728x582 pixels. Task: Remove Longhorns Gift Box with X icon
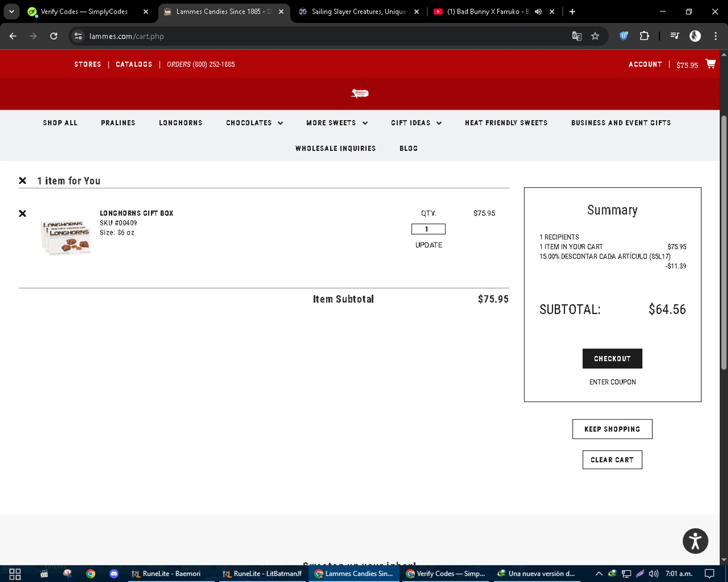22,213
